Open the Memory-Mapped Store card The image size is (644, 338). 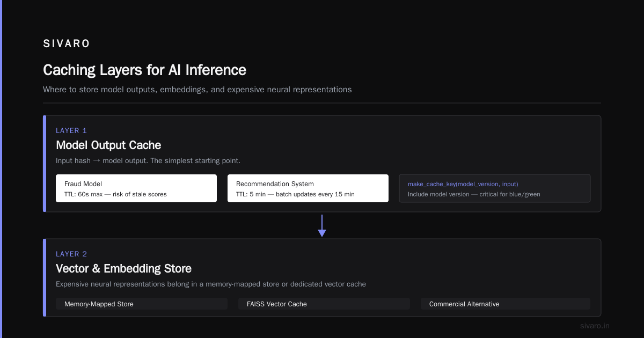(142, 304)
